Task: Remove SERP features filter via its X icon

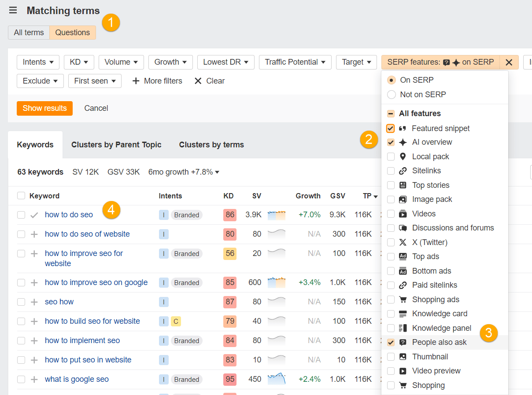Action: tap(509, 62)
